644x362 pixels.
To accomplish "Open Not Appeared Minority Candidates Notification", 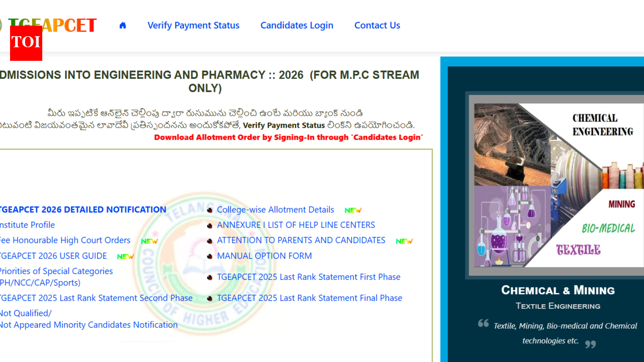I will click(x=89, y=319).
